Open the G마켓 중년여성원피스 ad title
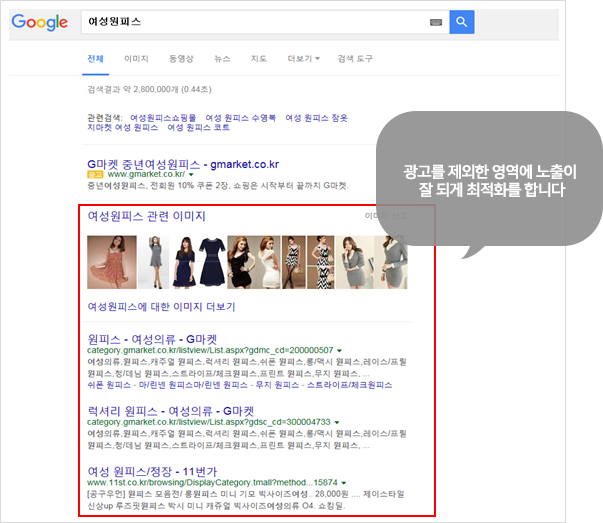This screenshot has width=603, height=523. [x=183, y=164]
